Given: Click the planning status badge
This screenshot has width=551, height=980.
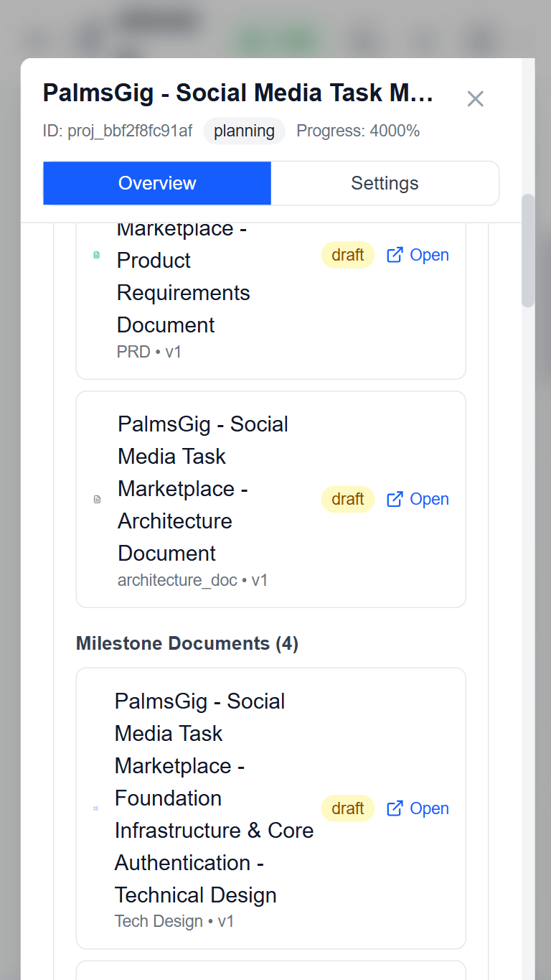Looking at the screenshot, I should (244, 131).
